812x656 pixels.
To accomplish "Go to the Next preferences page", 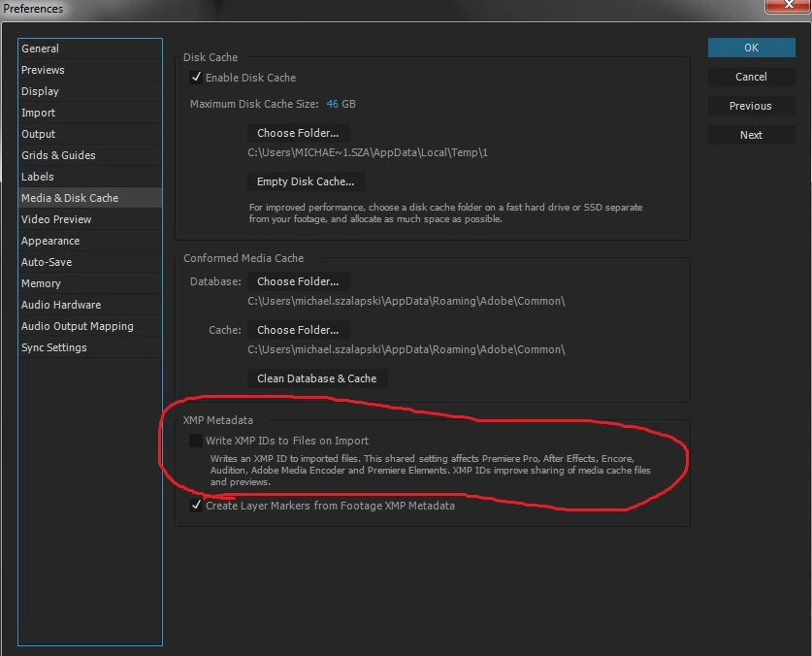I will [752, 135].
